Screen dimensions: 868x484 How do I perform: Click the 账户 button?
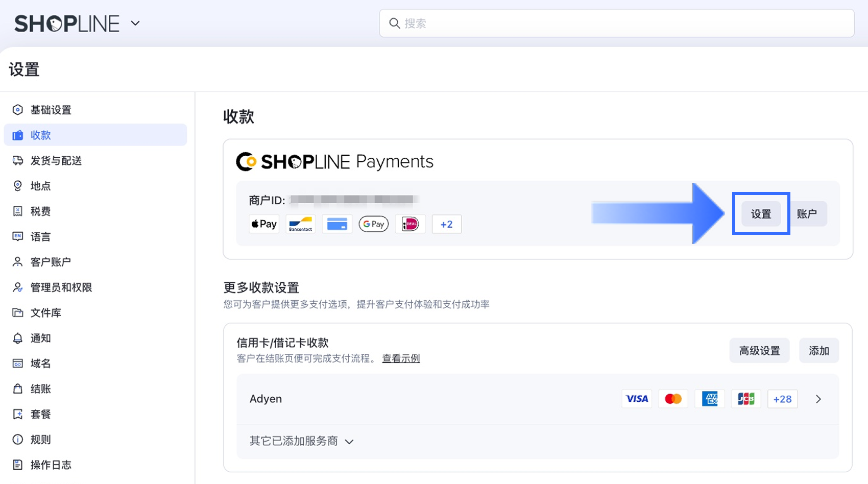coord(807,214)
